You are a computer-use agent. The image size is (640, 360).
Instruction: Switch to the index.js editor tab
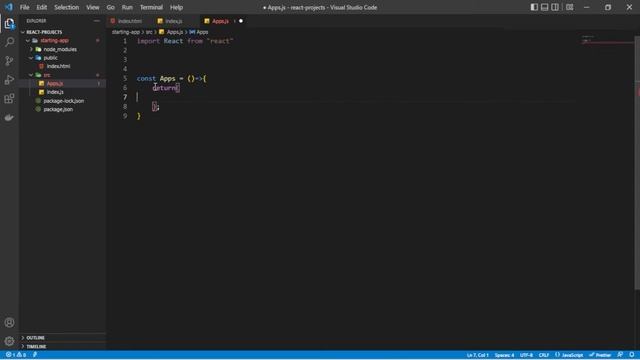174,21
